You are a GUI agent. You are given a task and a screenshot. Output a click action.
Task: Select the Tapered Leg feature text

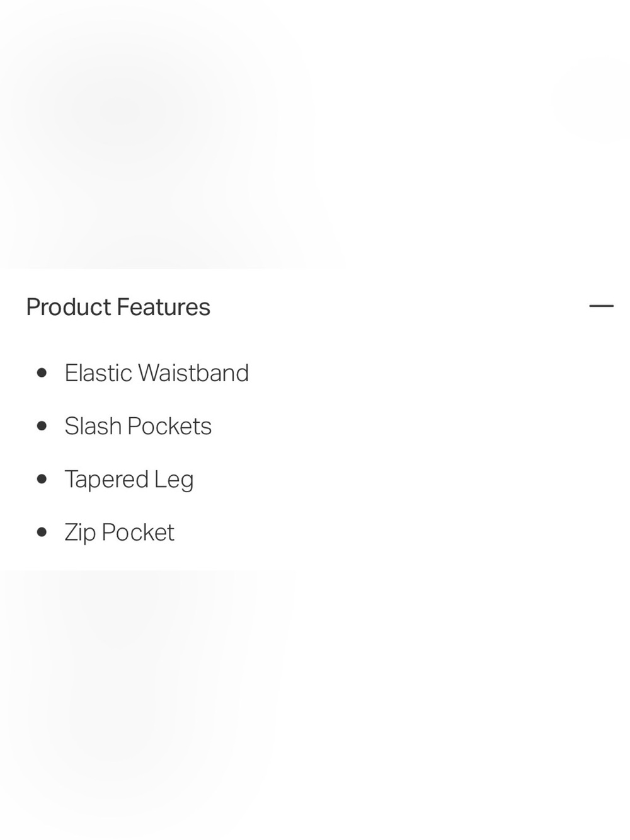pos(129,480)
